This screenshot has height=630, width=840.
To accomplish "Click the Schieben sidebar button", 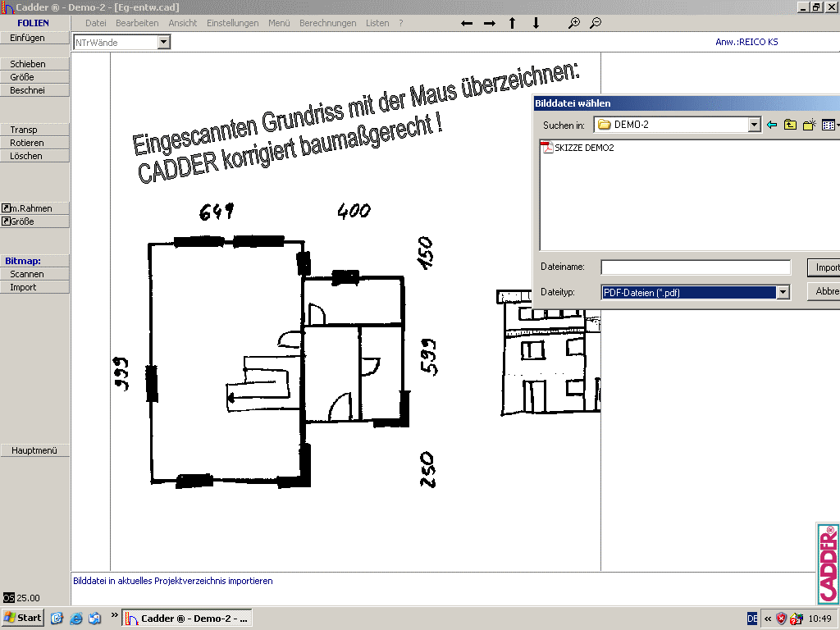I will [34, 64].
